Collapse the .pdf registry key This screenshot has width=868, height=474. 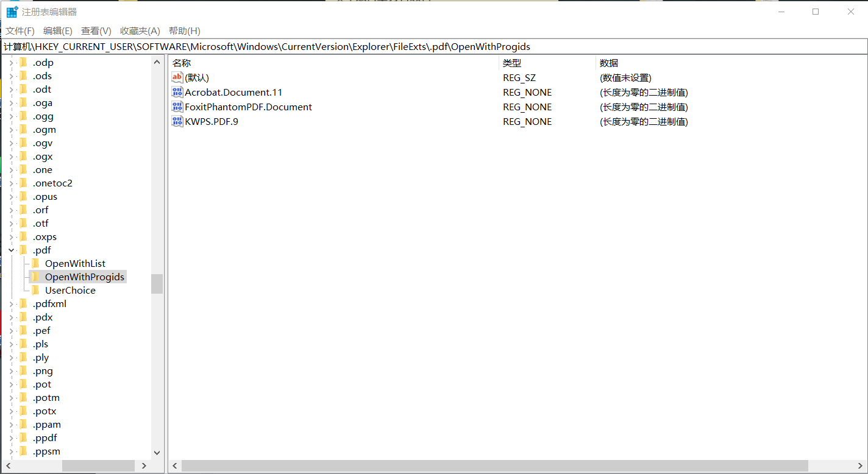coord(11,250)
